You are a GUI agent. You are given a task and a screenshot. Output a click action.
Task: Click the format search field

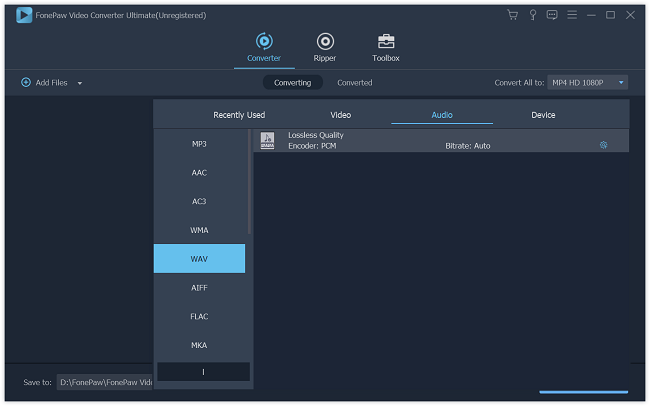[204, 372]
